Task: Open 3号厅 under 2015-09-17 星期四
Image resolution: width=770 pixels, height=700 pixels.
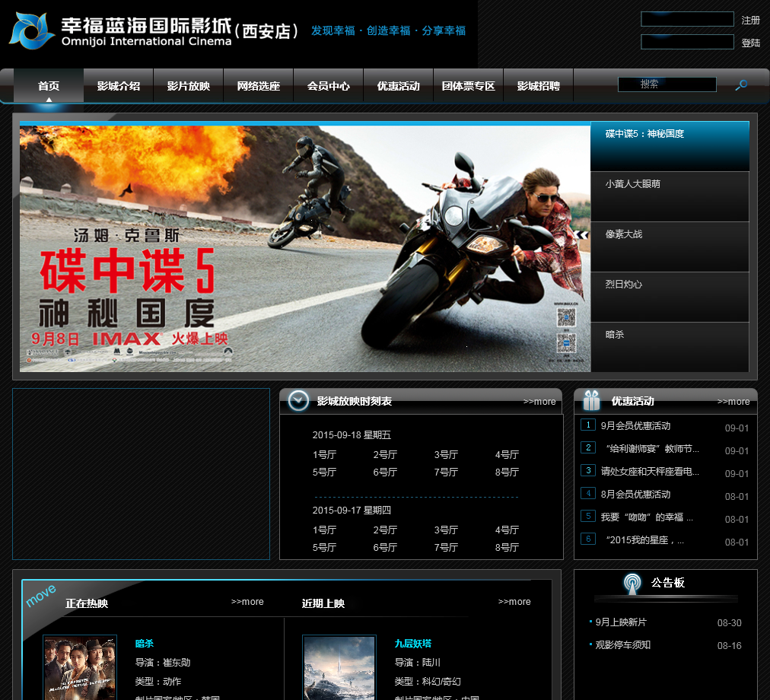Action: pyautogui.click(x=446, y=530)
